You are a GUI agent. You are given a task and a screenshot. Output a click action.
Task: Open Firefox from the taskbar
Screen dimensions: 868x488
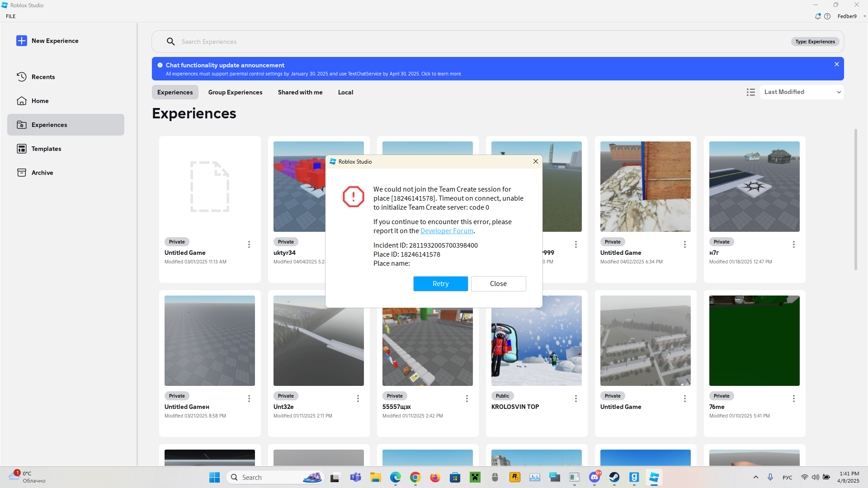pos(435,477)
